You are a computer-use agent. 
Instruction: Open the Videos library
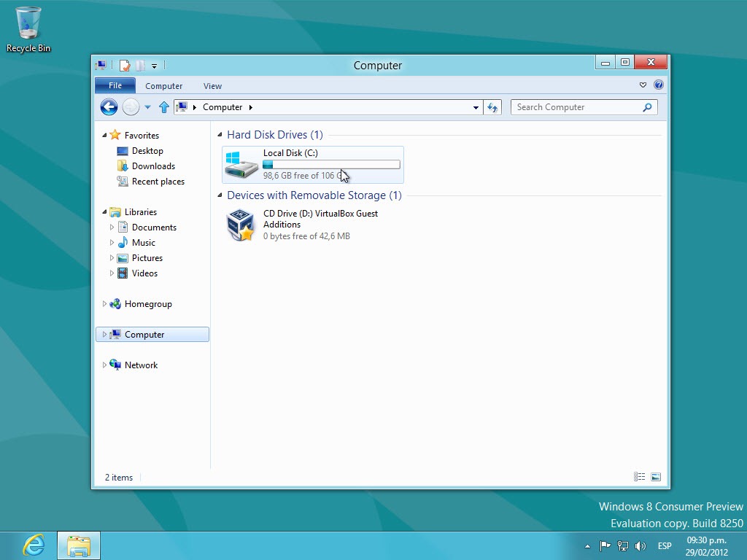pyautogui.click(x=144, y=273)
